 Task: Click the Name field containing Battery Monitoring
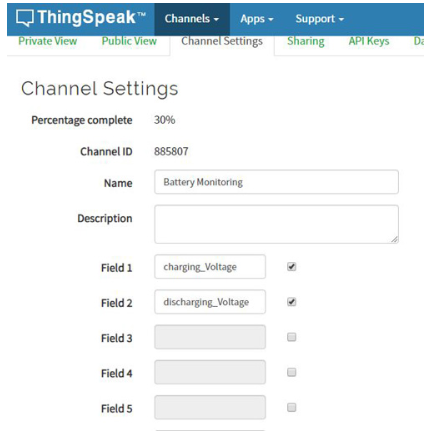pos(276,182)
